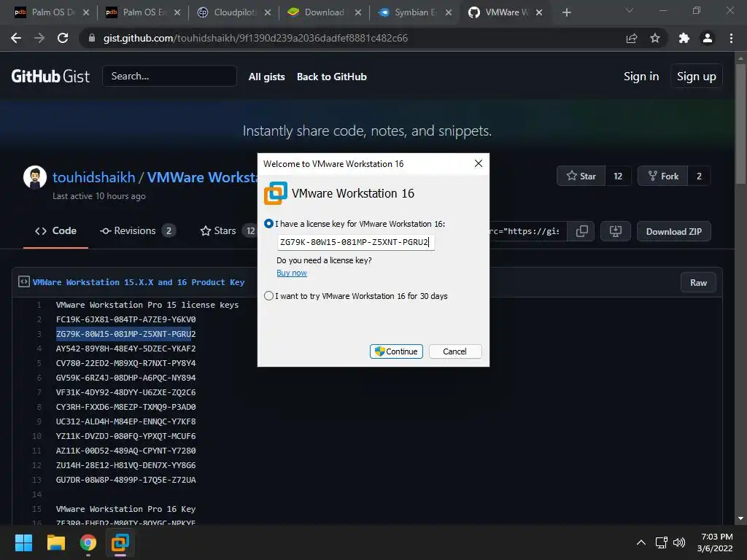This screenshot has width=747, height=560.
Task: Open the Chrome extensions puzzle icon
Action: pyautogui.click(x=684, y=38)
